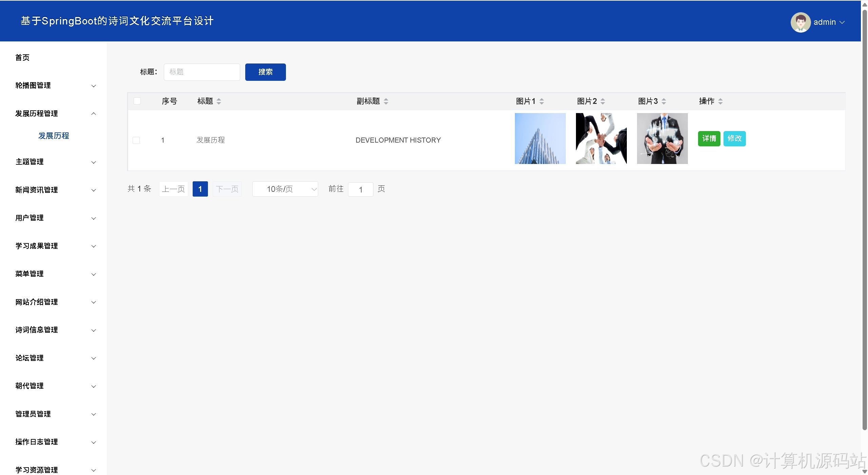This screenshot has width=868, height=475.
Task: Select page 1 in pagination
Action: [200, 189]
